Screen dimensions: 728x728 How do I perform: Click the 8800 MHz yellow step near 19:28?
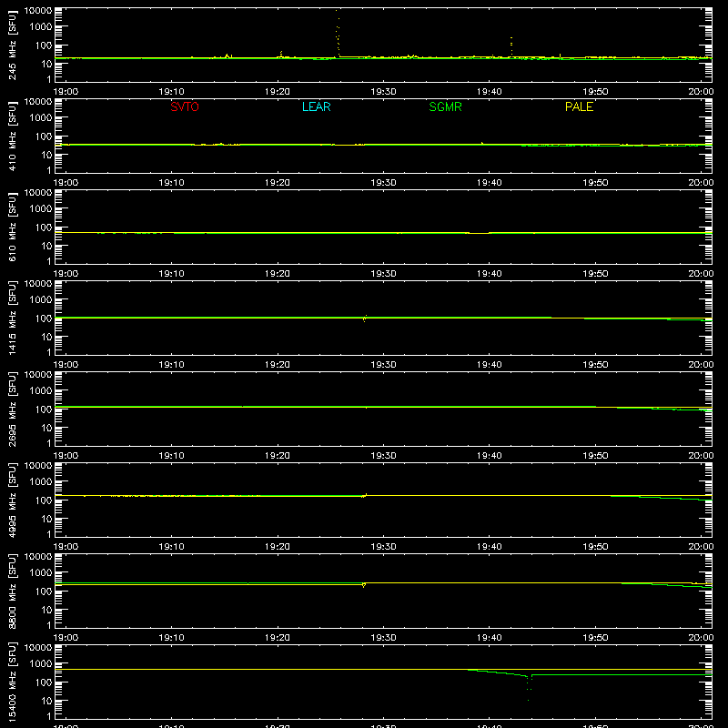coord(363,584)
